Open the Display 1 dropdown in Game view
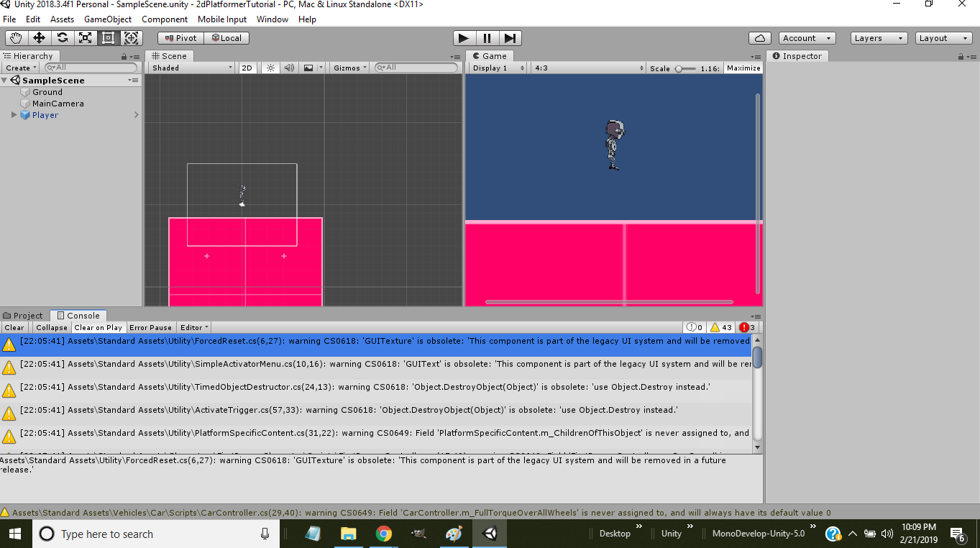This screenshot has height=548, width=980. point(497,67)
